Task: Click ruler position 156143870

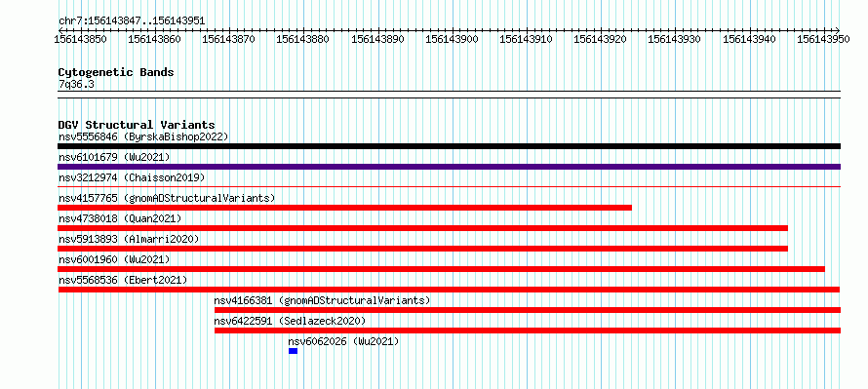Action: point(229,39)
